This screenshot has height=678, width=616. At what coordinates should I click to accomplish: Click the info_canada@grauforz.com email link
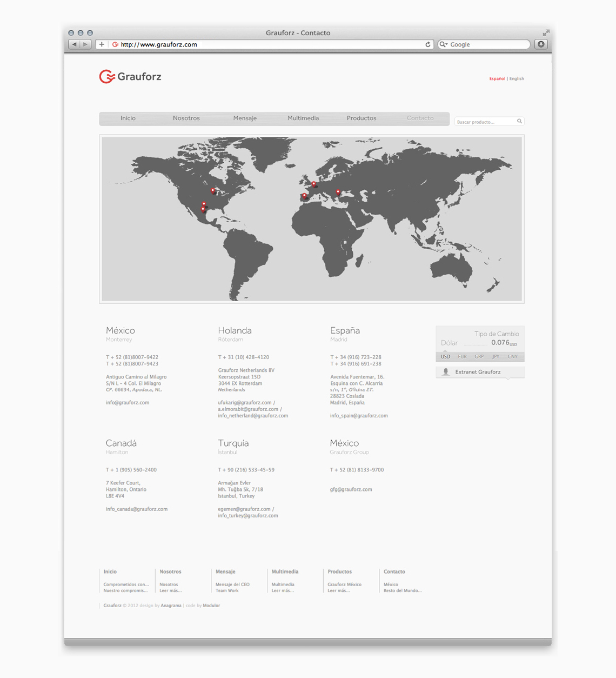point(137,509)
